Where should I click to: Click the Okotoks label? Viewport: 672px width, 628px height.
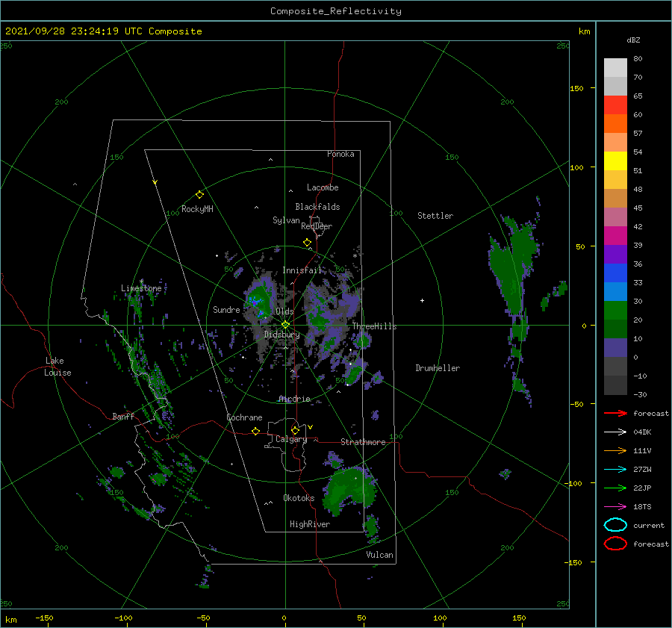tap(299, 498)
